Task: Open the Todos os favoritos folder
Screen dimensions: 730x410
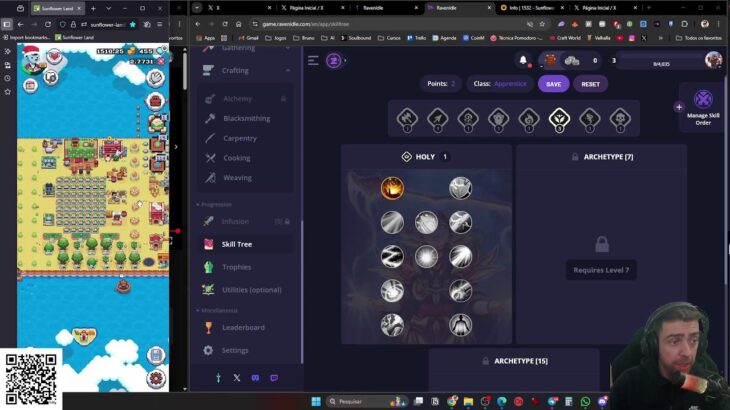Action: (698, 38)
